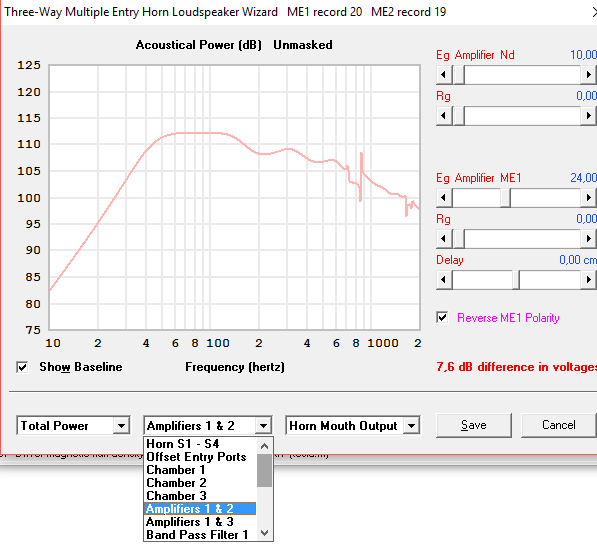Viewport: 597px width, 544px height.
Task: Select Chamber 2 from list
Action: click(200, 483)
